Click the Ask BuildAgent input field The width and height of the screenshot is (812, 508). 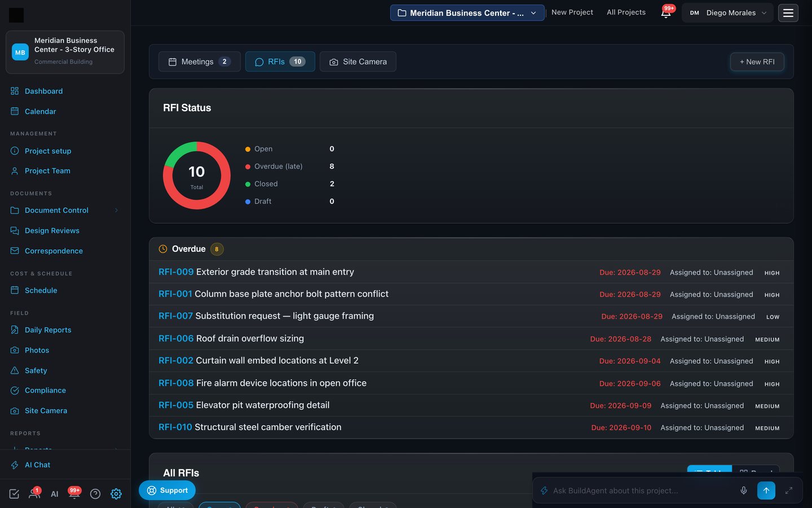click(x=643, y=491)
